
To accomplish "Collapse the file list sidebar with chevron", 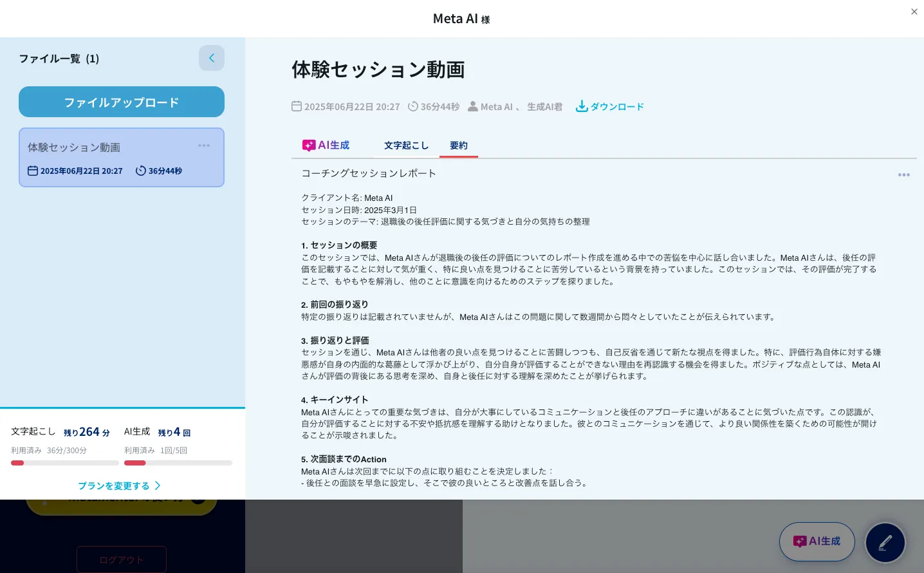I will click(x=212, y=58).
